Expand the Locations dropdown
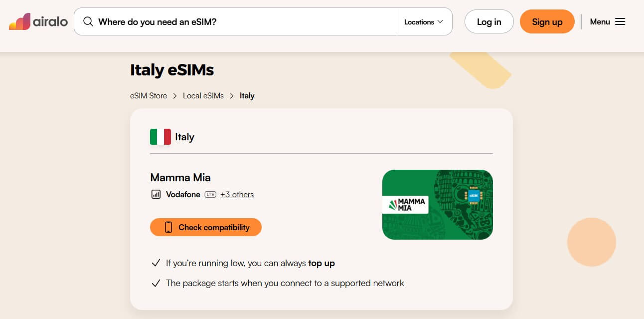This screenshot has height=319, width=644. pos(424,22)
